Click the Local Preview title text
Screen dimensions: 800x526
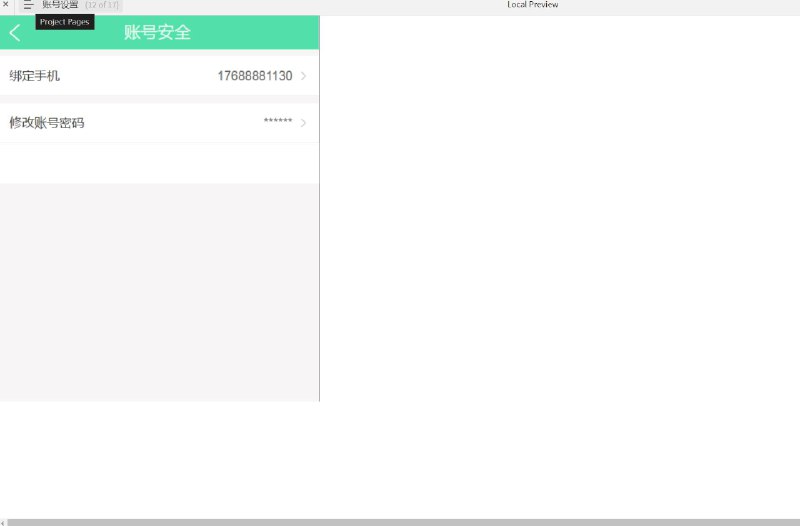(x=532, y=5)
